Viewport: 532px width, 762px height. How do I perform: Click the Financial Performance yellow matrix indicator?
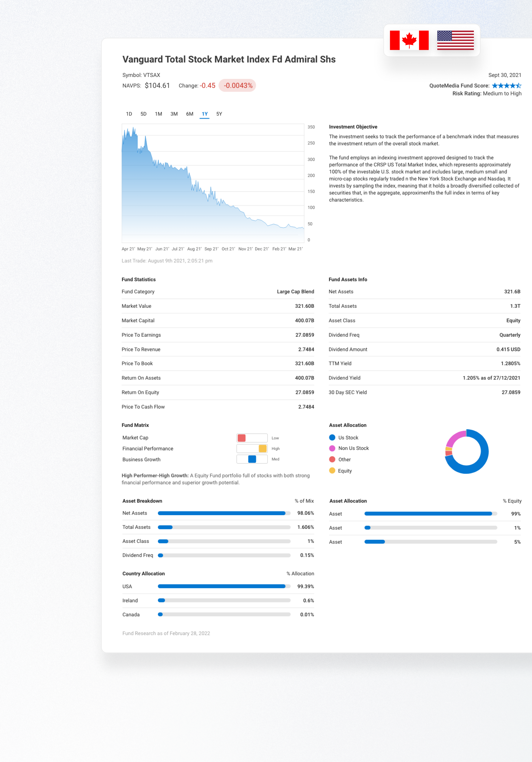pyautogui.click(x=262, y=448)
